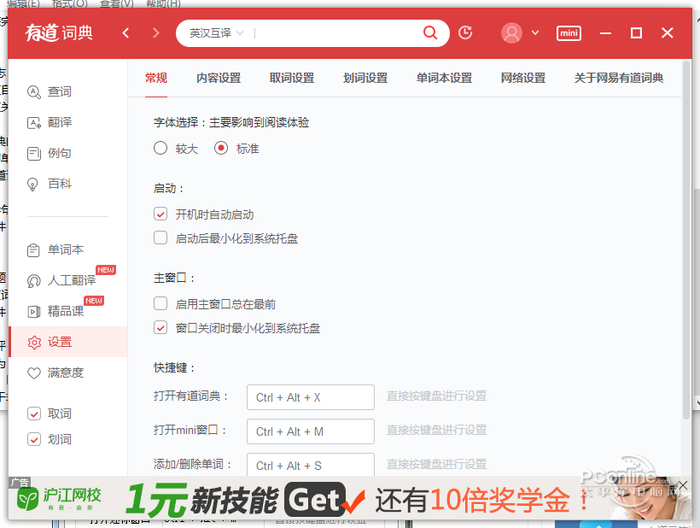Open the 查词 lookup sidebar item
700x528 pixels.
(49, 92)
